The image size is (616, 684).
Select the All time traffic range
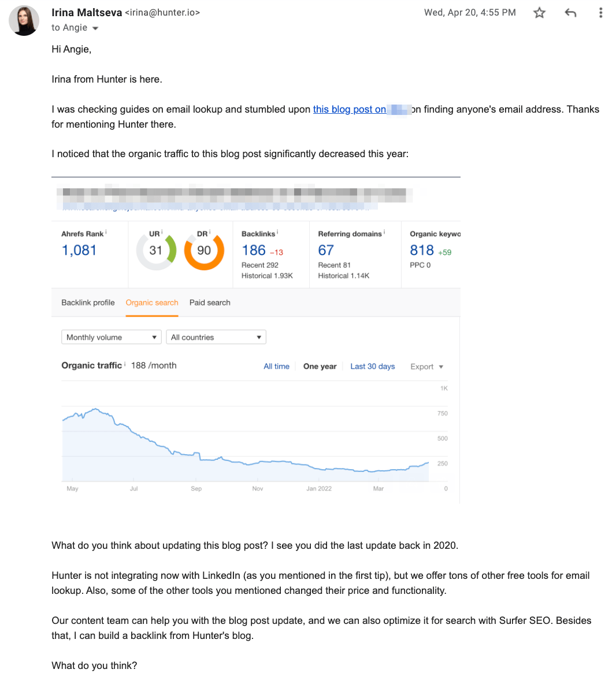pyautogui.click(x=276, y=366)
